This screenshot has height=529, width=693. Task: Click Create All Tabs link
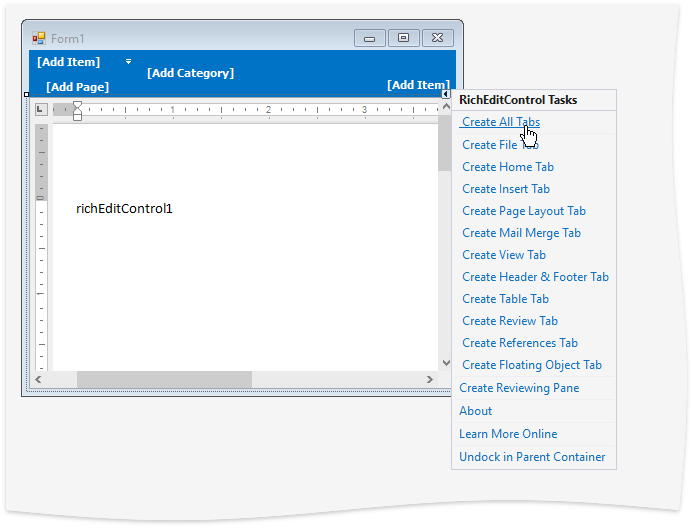point(501,122)
